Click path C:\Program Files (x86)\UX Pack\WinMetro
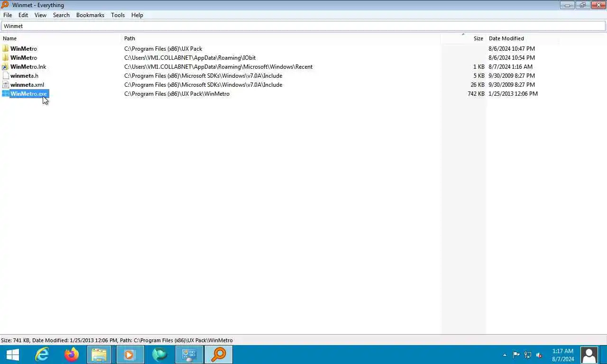Image resolution: width=607 pixels, height=364 pixels. coord(177,94)
